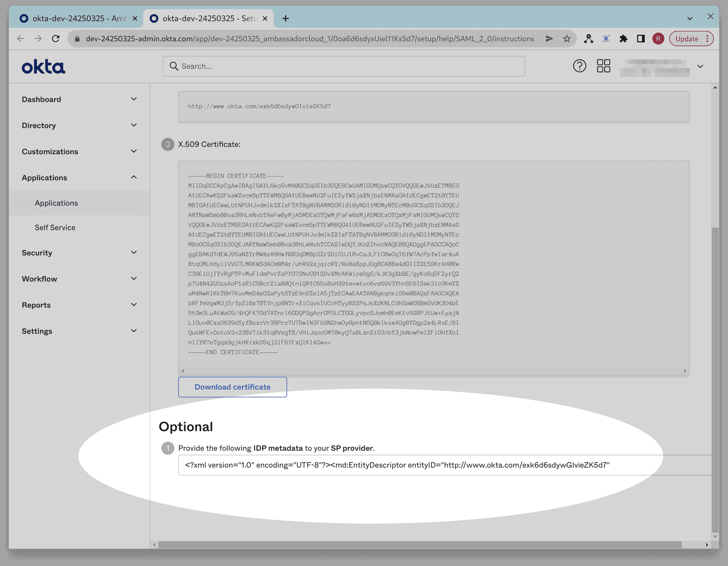Image resolution: width=728 pixels, height=566 pixels.
Task: Bookmark this page with the star icon
Action: pos(566,39)
